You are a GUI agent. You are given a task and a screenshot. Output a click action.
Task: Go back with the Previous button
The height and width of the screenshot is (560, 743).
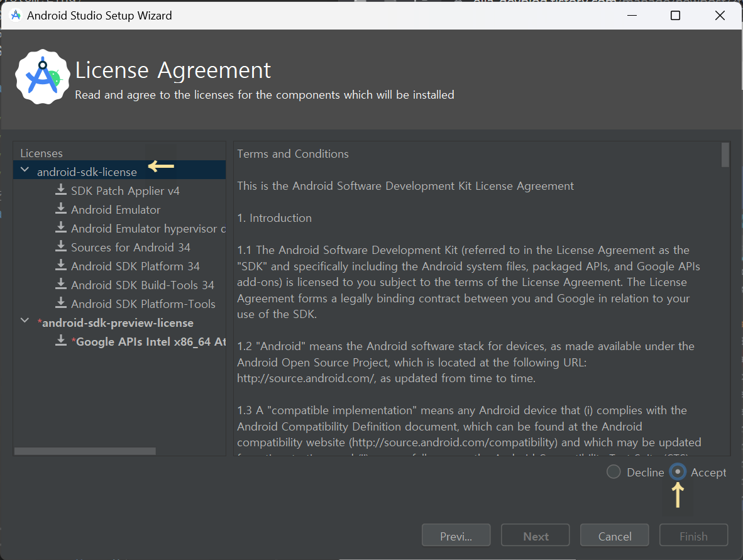pyautogui.click(x=456, y=535)
